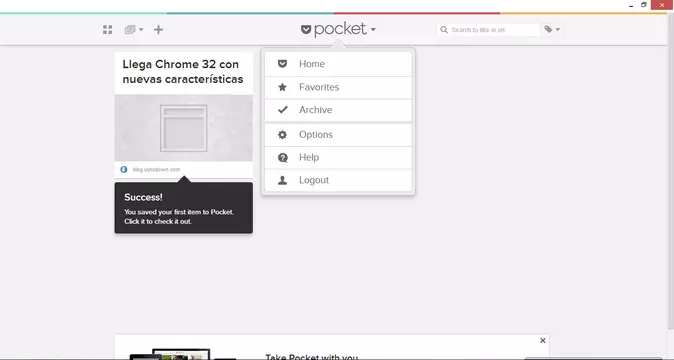Screen dimensions: 674x360
Task: Open the article thumbnail image
Action: pyautogui.click(x=184, y=128)
